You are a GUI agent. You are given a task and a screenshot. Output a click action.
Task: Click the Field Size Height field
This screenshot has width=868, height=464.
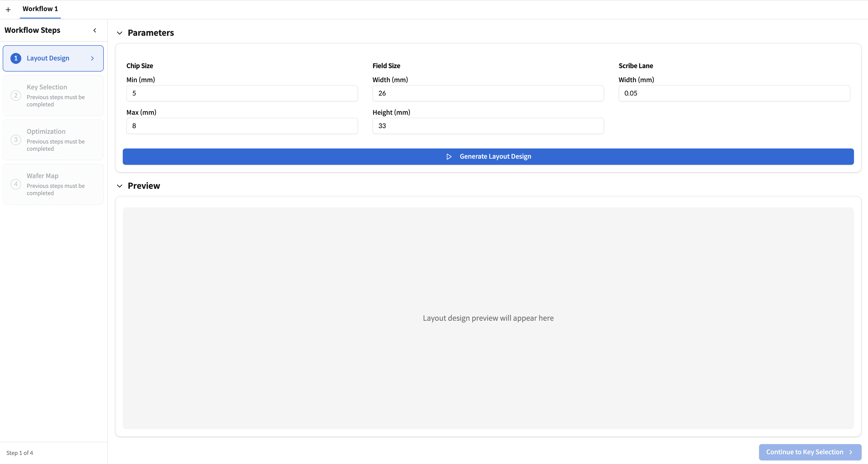(488, 126)
